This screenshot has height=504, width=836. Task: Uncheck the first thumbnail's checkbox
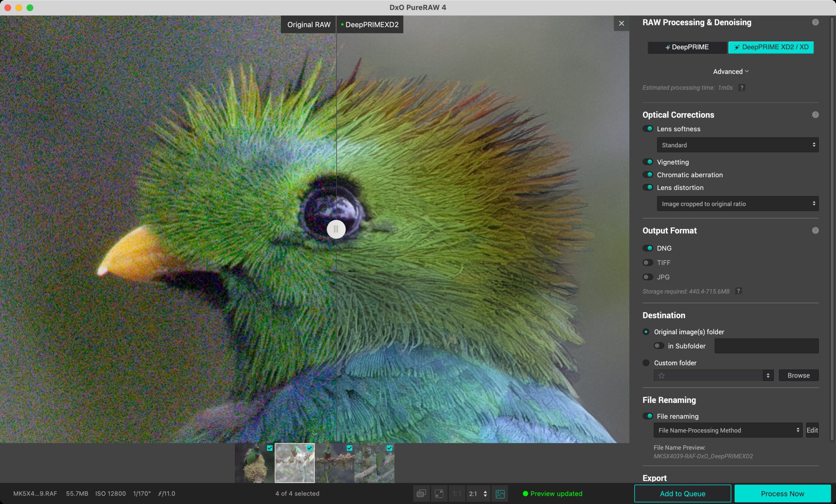click(270, 448)
